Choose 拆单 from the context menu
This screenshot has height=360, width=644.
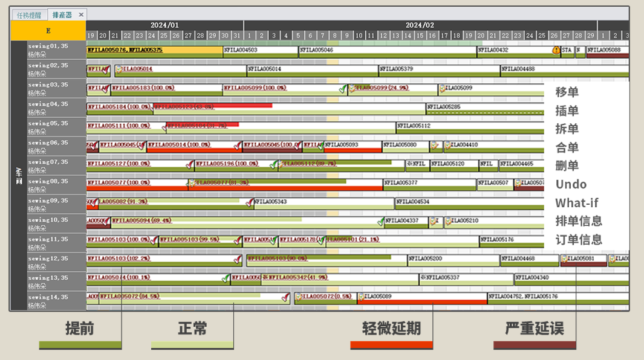567,129
